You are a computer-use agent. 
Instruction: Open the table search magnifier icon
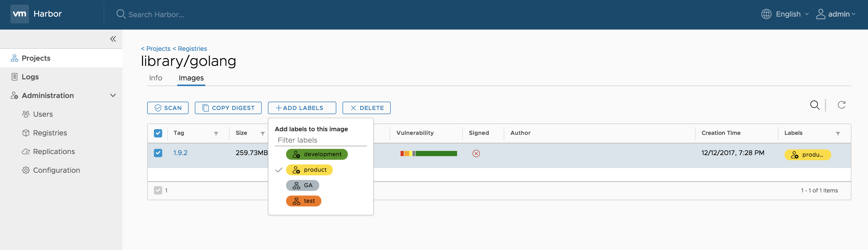tap(815, 105)
